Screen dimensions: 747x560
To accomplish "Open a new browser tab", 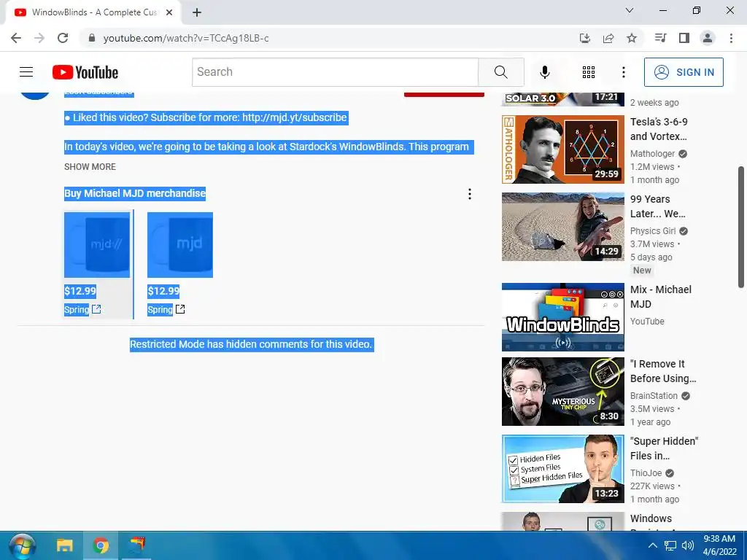I will 197,12.
